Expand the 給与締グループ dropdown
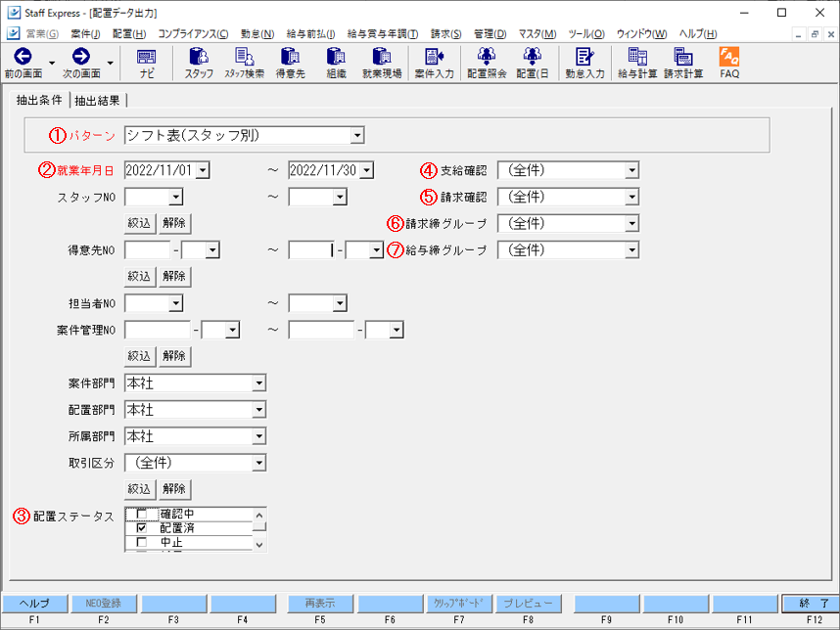Viewport: 840px width, 630px height. tap(632, 250)
